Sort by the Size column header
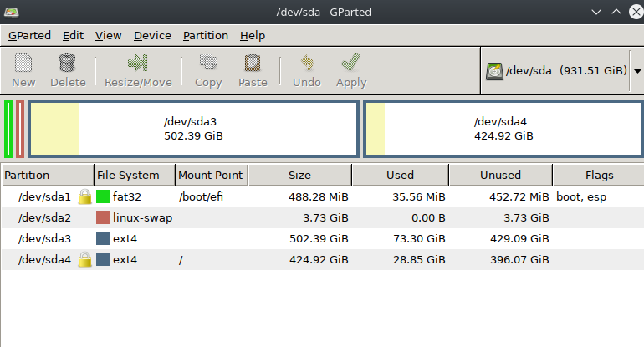644x347 pixels. pos(299,175)
